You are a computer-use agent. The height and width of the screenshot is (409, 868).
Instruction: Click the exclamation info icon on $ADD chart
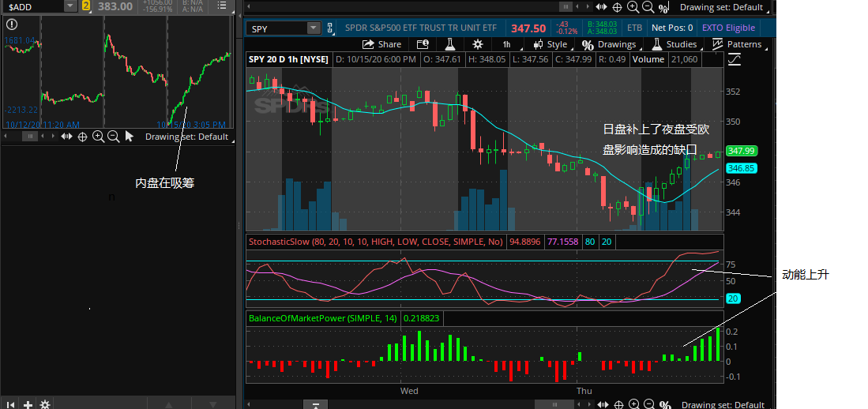click(x=12, y=24)
